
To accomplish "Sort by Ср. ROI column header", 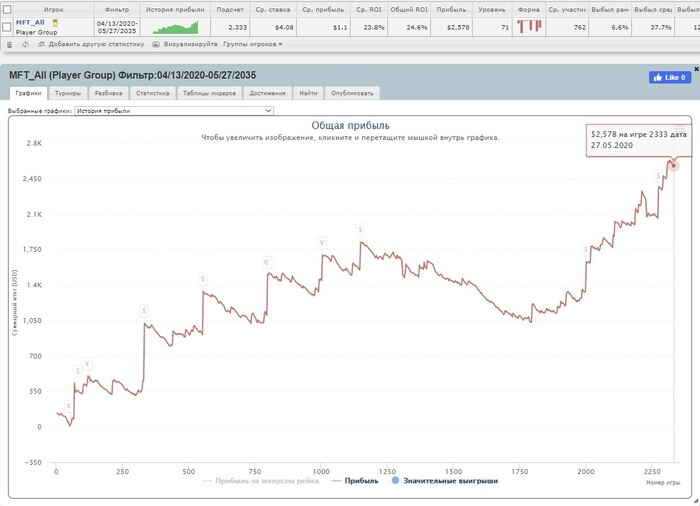I will click(369, 9).
